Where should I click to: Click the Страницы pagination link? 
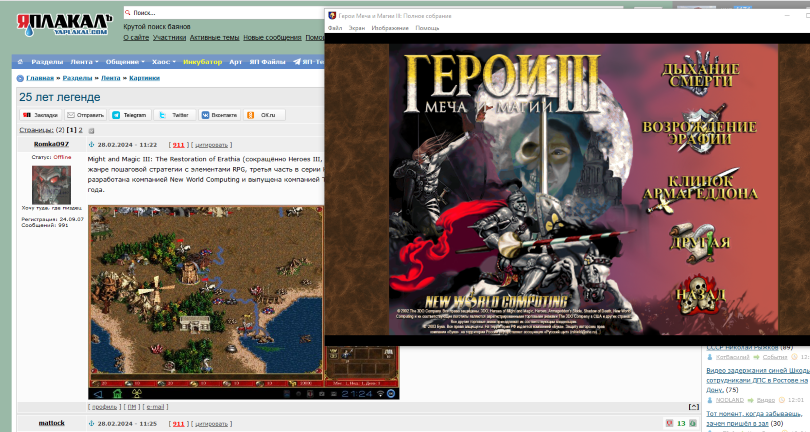(36, 130)
